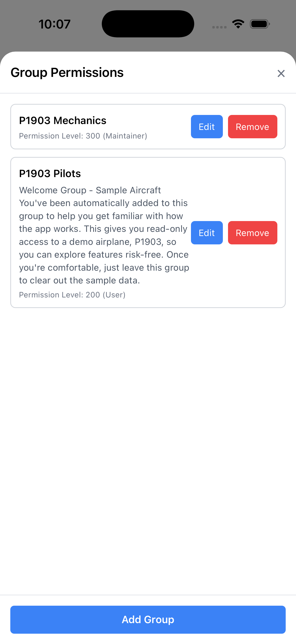
Task: Tap the Add Group button
Action: point(148,619)
